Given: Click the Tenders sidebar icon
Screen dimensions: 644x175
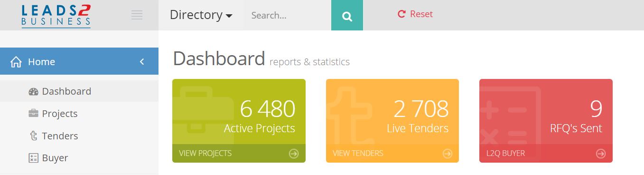Looking at the screenshot, I should [x=33, y=136].
